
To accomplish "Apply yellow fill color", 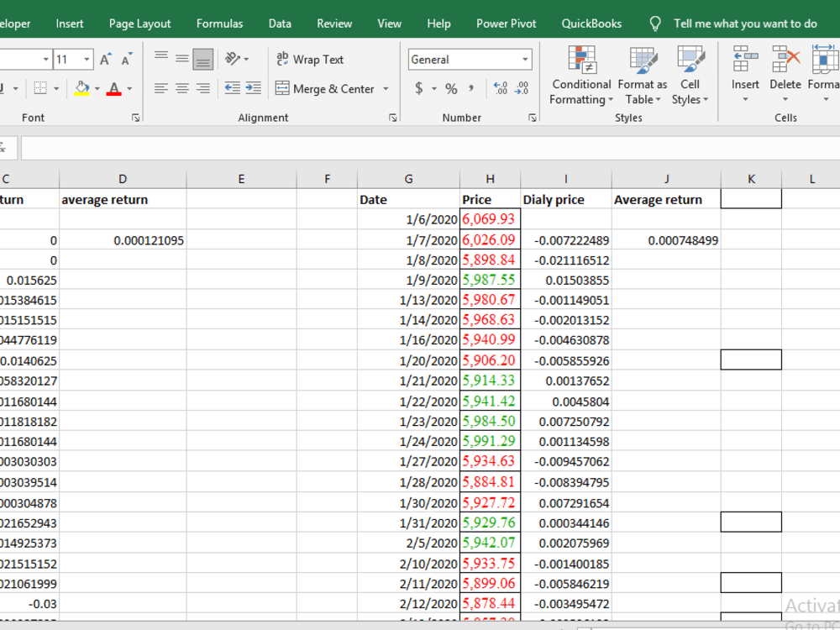I will [81, 88].
